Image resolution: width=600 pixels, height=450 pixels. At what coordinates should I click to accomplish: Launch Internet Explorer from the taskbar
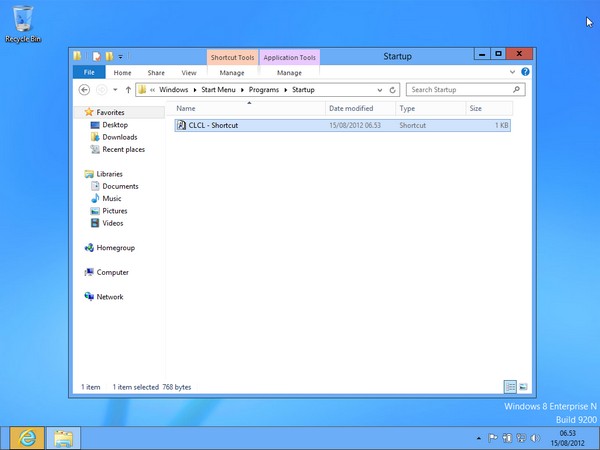coord(27,438)
